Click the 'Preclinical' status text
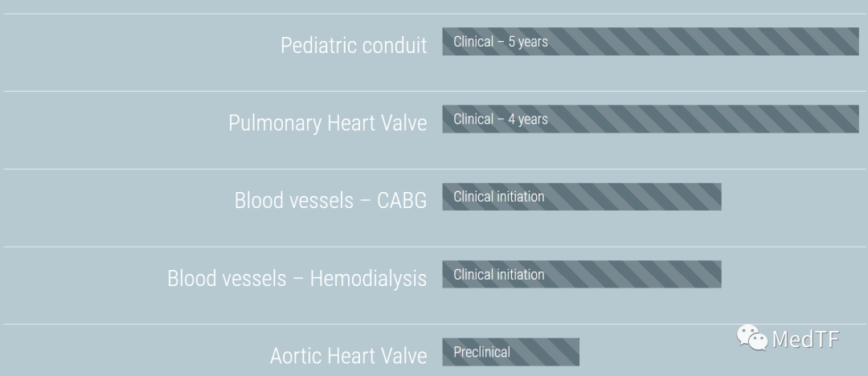Image resolution: width=868 pixels, height=376 pixels. 481,352
